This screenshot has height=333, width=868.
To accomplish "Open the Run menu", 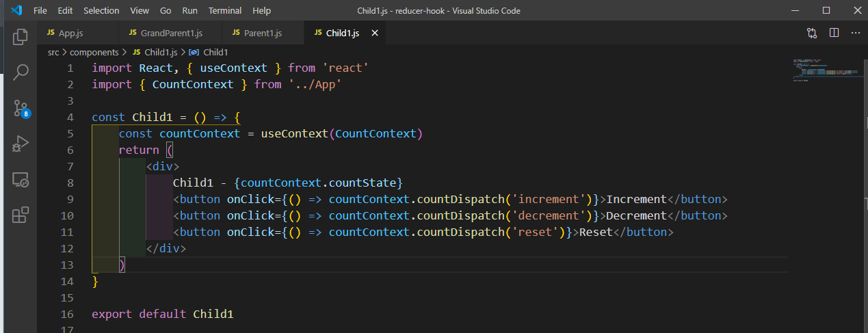I will [x=189, y=10].
